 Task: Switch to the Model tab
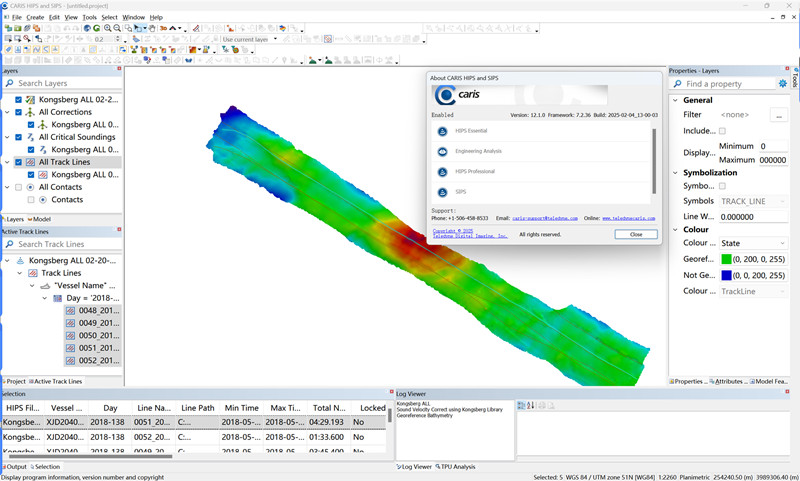[x=39, y=219]
